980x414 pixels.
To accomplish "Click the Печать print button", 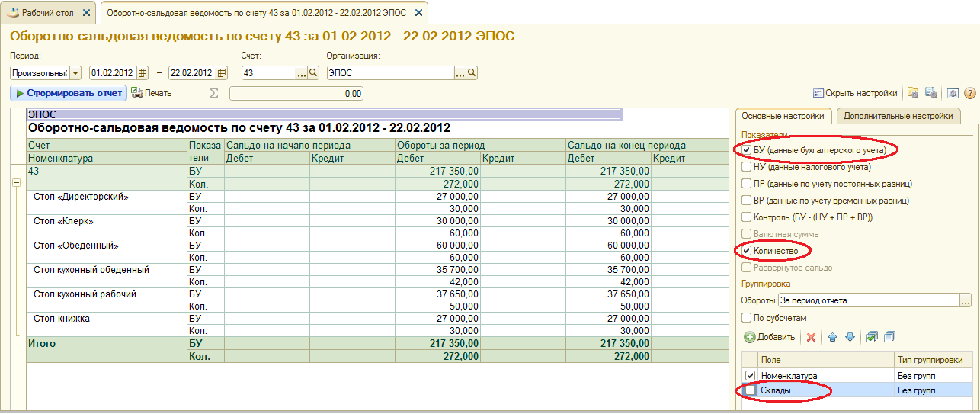I will pos(152,93).
